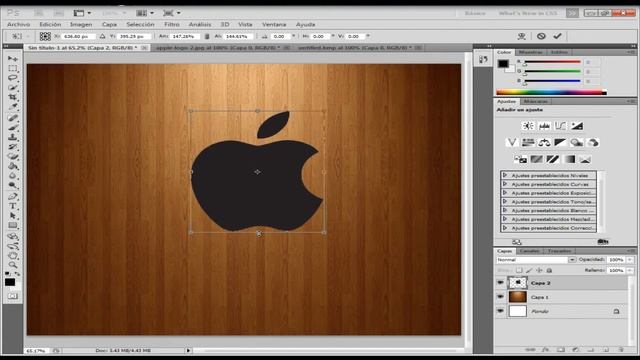Toggle maintain aspect ratio chain link
The width and height of the screenshot is (640, 360).
click(x=207, y=36)
